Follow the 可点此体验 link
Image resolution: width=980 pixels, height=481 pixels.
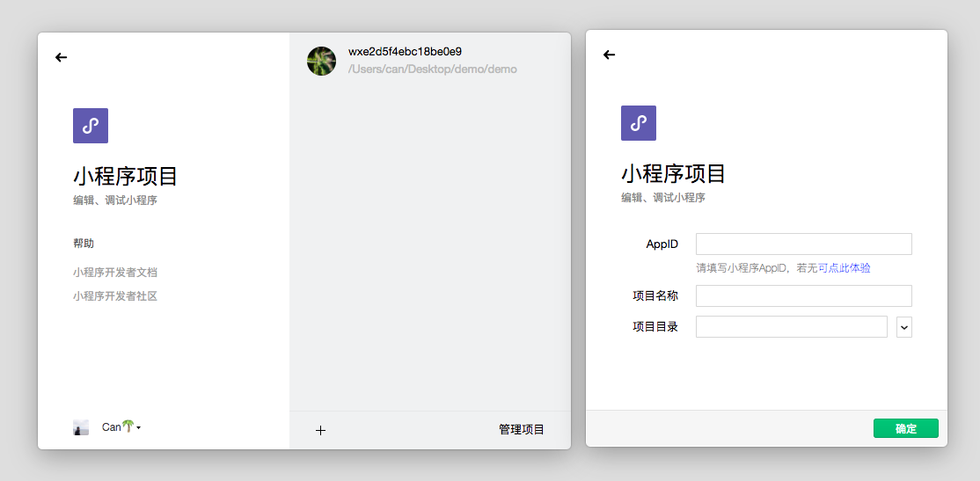[x=845, y=268]
